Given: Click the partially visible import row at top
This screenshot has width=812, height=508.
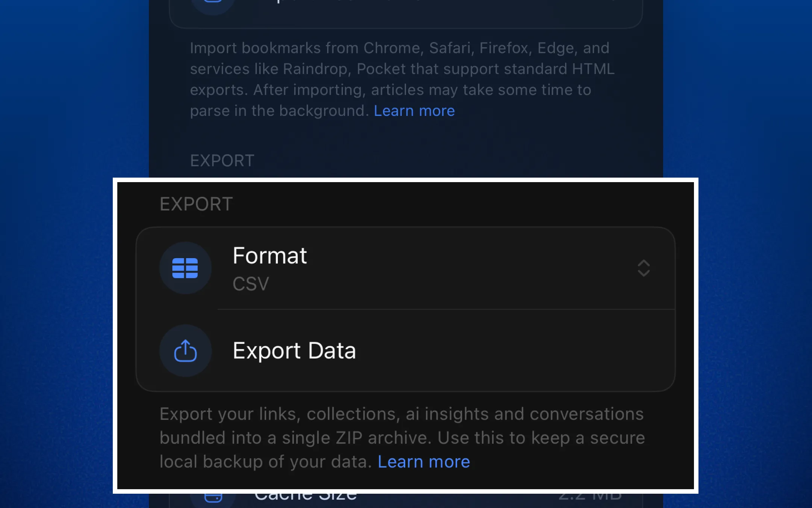Looking at the screenshot, I should (x=406, y=11).
